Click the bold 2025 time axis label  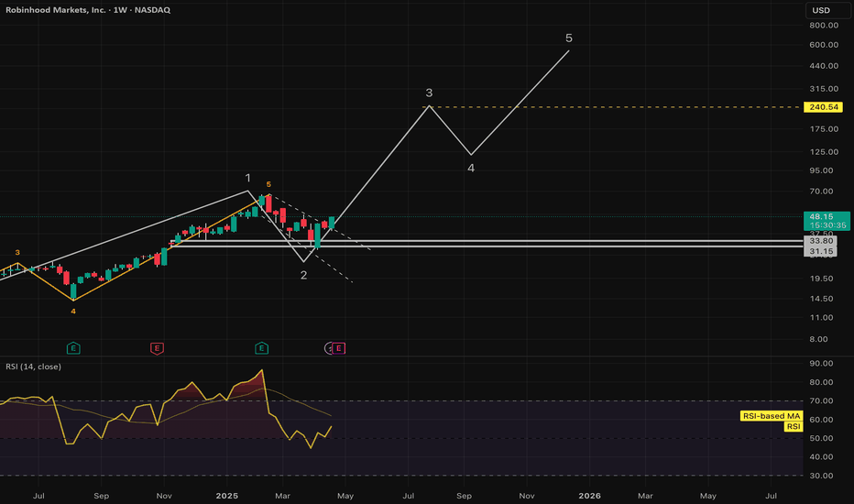[225, 495]
